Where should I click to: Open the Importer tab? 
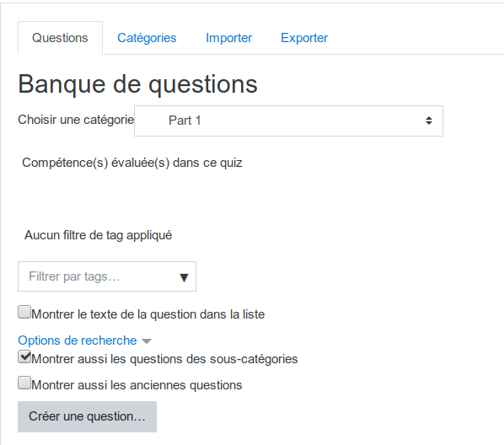tap(229, 38)
